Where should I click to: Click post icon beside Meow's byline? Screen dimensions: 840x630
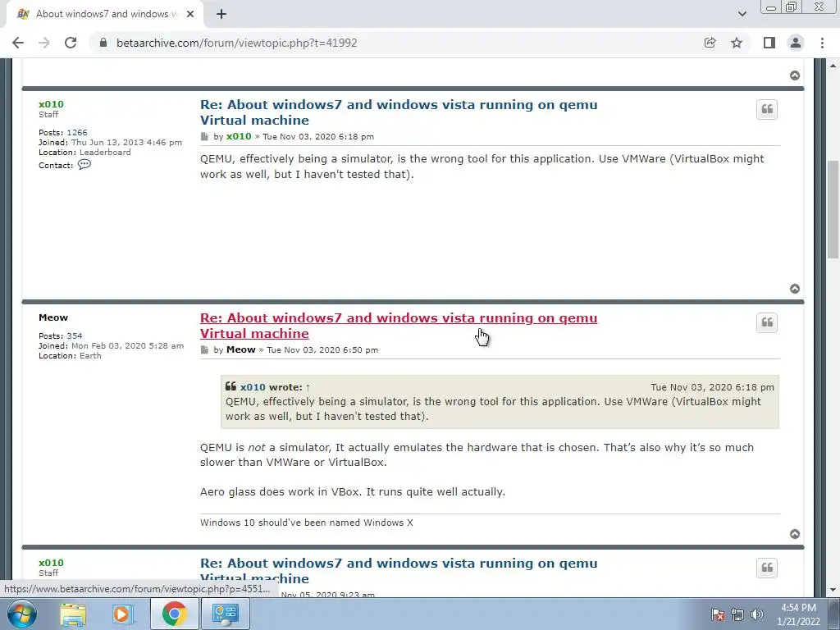[x=204, y=349]
